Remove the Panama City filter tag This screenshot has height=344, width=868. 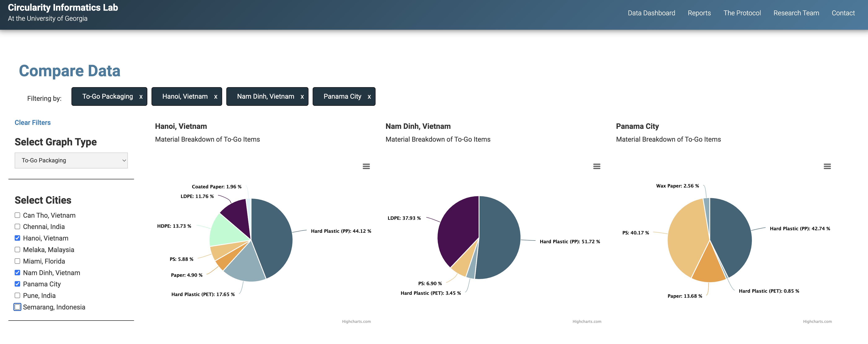click(369, 97)
